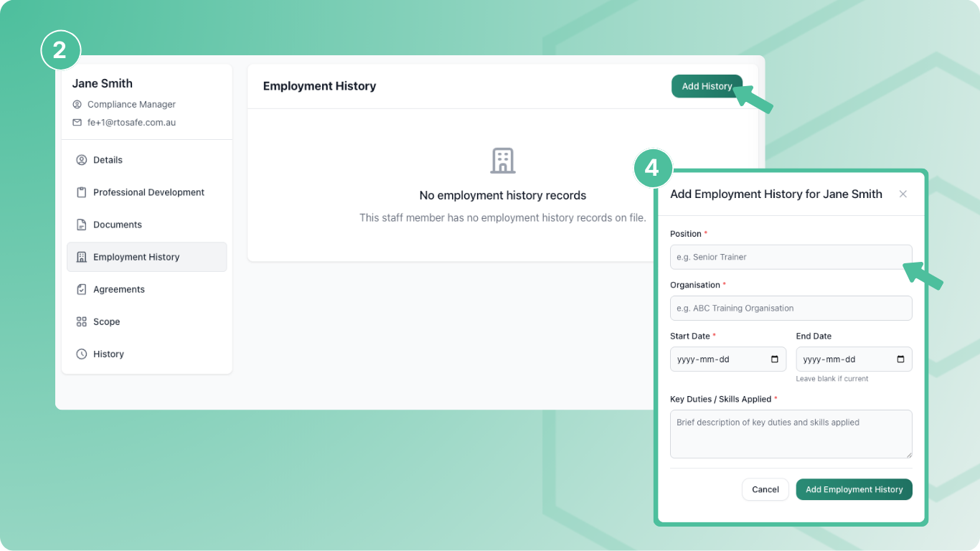Open the End Date calendar picker
The height and width of the screenshot is (551, 980).
click(x=900, y=359)
